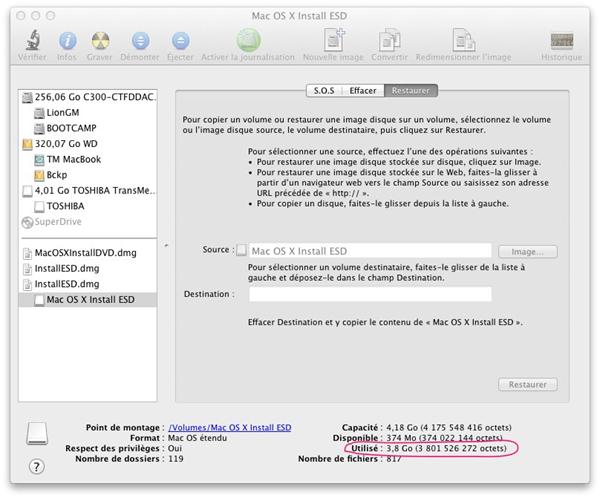This screenshot has width=600, height=498.
Task: Open the Infos toolbar icon
Action: pos(67,41)
